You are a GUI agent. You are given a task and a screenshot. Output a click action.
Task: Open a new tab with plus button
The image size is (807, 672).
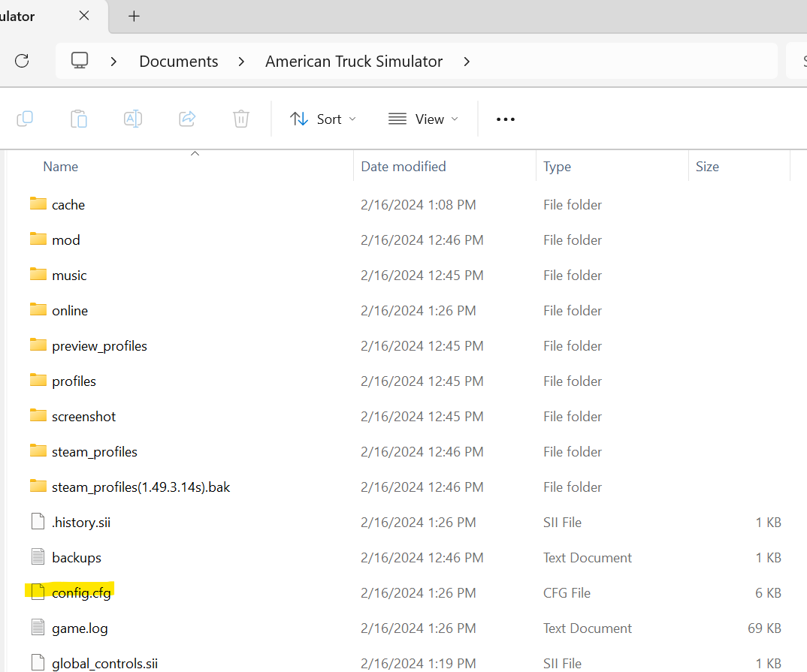[134, 17]
